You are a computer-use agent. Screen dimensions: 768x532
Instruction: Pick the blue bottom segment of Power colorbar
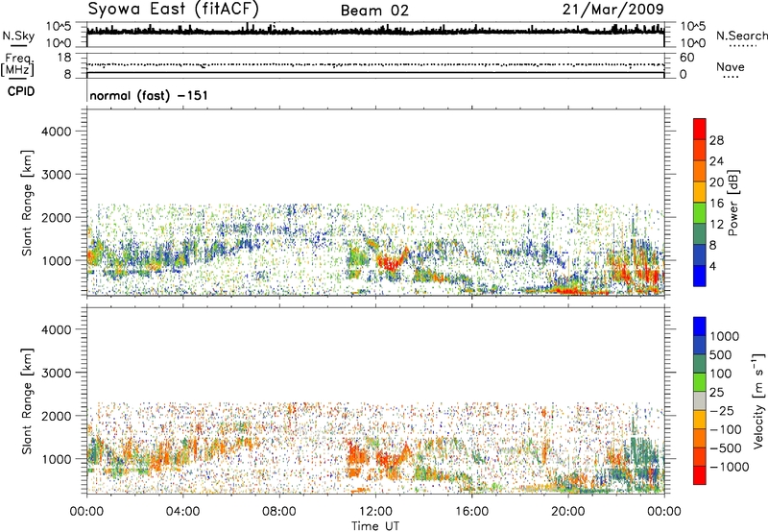pyautogui.click(x=700, y=276)
